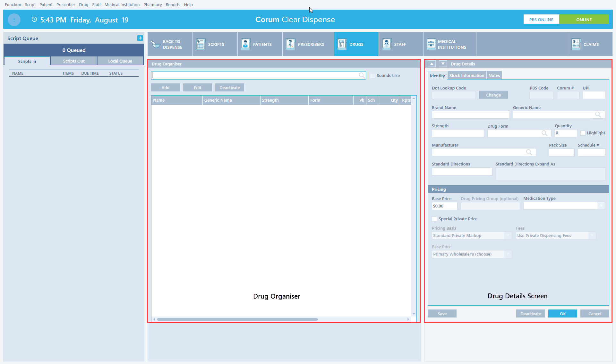Click the Drug Organiser horizontal scrollbar
616x364 pixels.
tap(237, 319)
